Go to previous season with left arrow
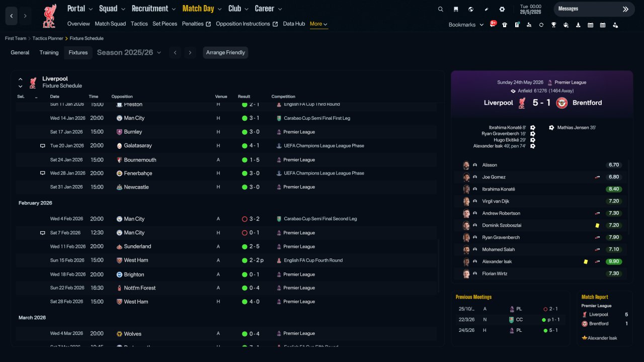 pos(175,52)
